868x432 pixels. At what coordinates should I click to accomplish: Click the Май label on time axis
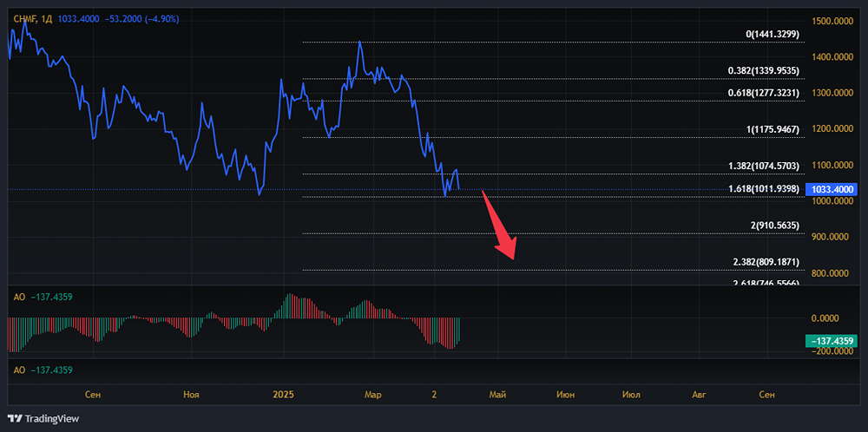pos(498,394)
